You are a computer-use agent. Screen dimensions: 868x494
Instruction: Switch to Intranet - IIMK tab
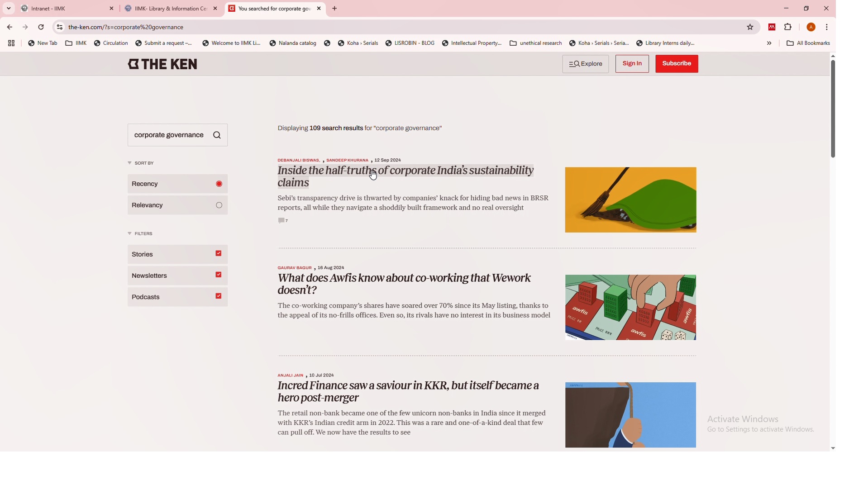(63, 9)
